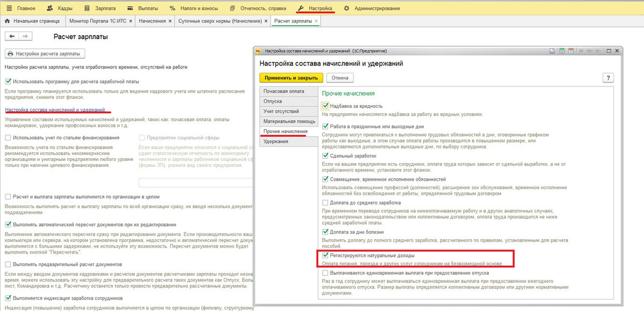
Task: Open the calculator icon in dialog title bar
Action: tap(561, 51)
